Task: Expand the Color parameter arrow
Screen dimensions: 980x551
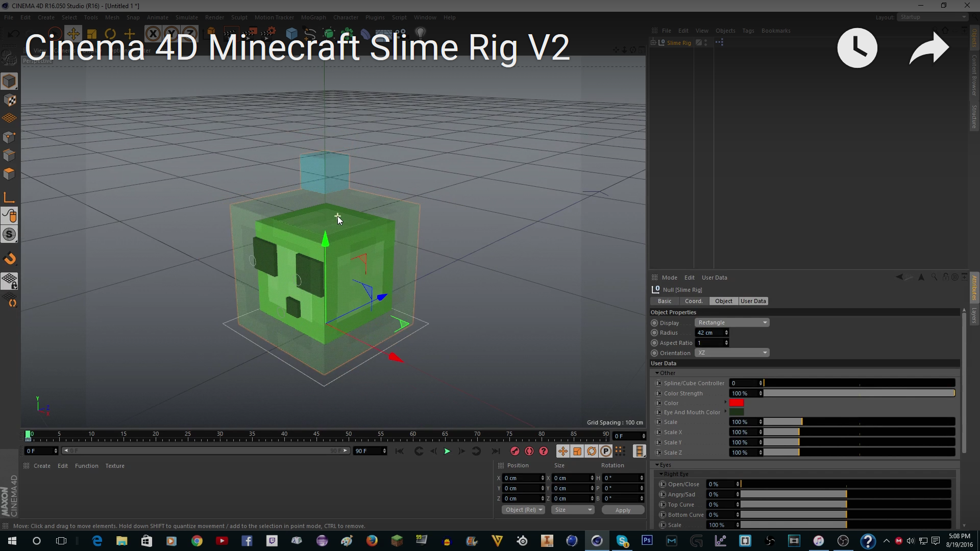Action: coord(725,402)
